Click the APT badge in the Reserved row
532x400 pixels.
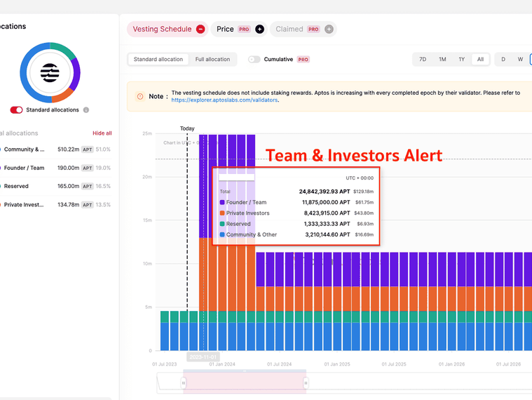(87, 187)
